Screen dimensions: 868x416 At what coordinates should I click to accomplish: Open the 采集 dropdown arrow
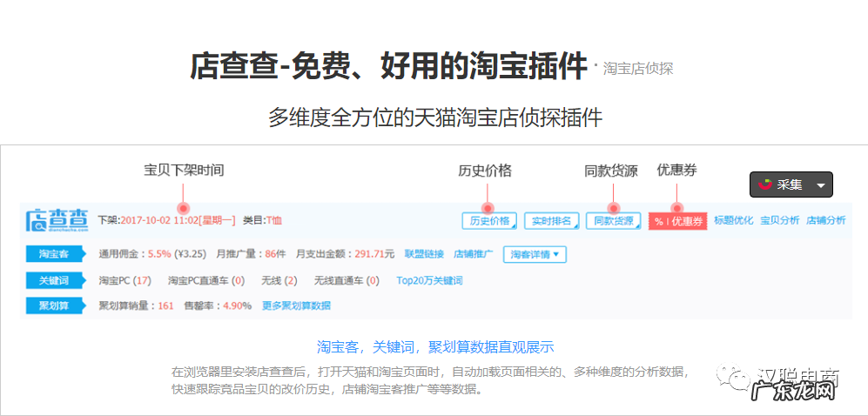click(821, 185)
